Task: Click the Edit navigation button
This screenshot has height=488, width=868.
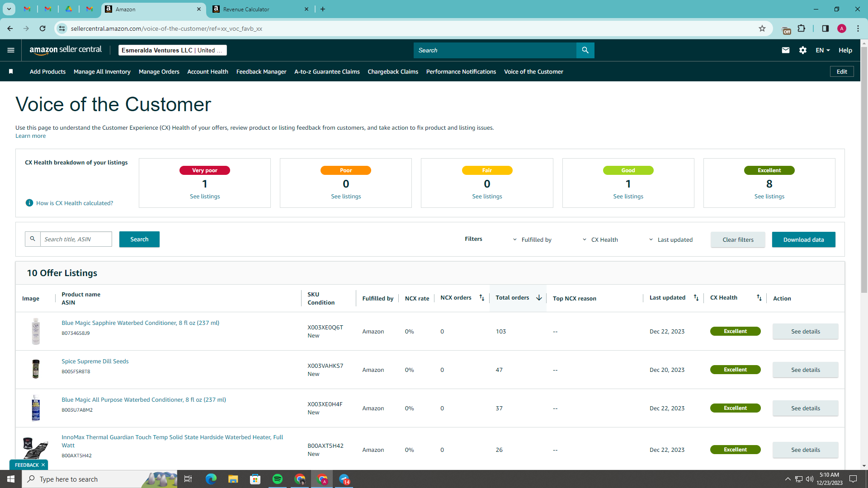Action: 842,71
